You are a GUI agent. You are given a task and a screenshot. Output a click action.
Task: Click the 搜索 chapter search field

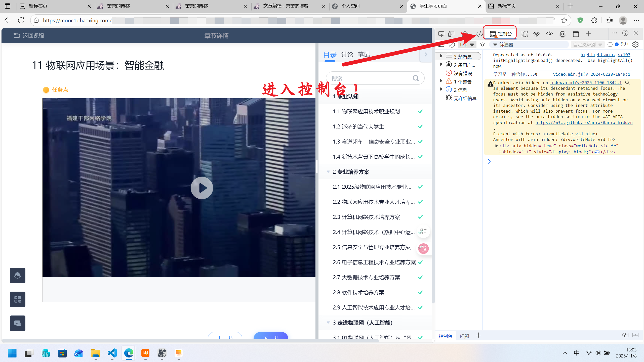pos(370,78)
